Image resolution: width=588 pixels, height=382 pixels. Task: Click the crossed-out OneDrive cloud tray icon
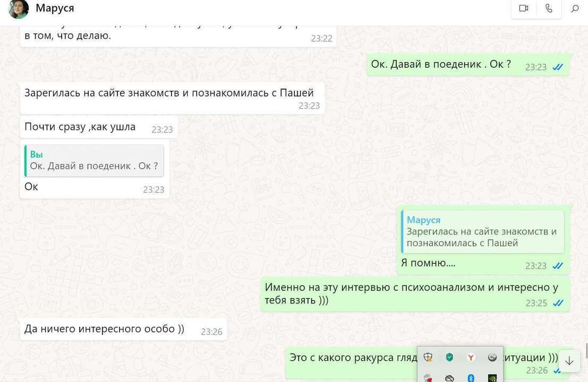coord(449,378)
